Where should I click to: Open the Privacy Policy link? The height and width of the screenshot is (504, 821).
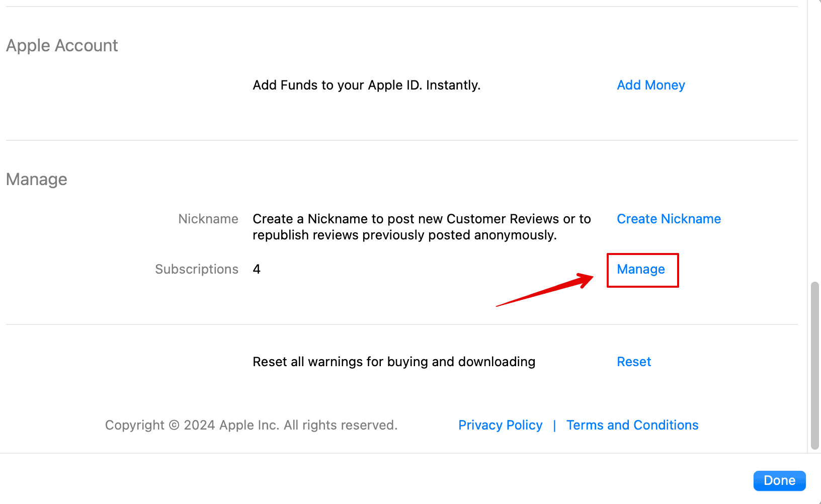pyautogui.click(x=500, y=425)
